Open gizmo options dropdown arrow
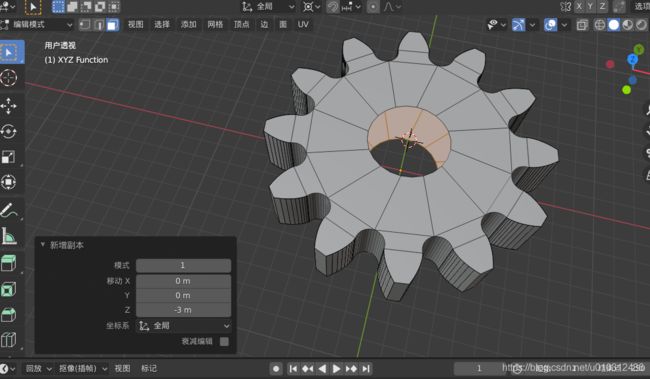 tap(532, 25)
